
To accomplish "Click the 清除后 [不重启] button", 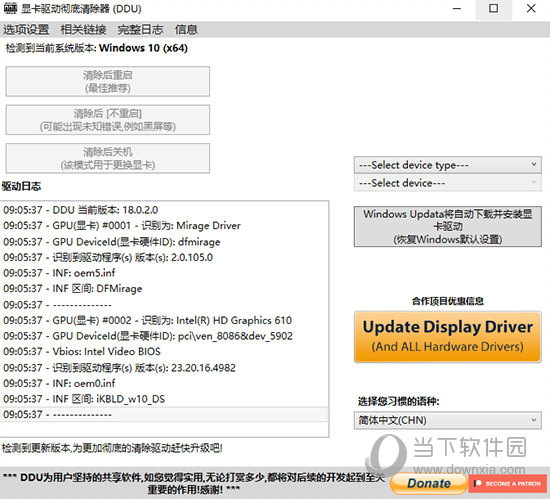I will coord(108,120).
